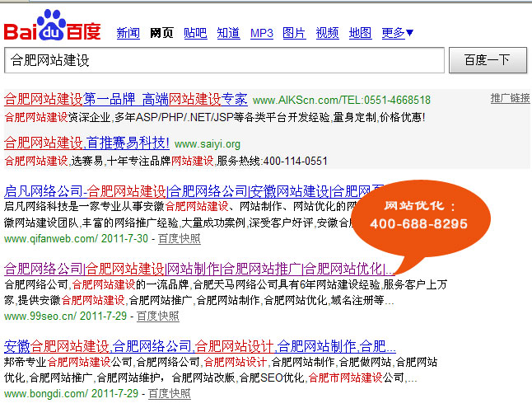Switch to the 贴吧 tab

pos(195,33)
